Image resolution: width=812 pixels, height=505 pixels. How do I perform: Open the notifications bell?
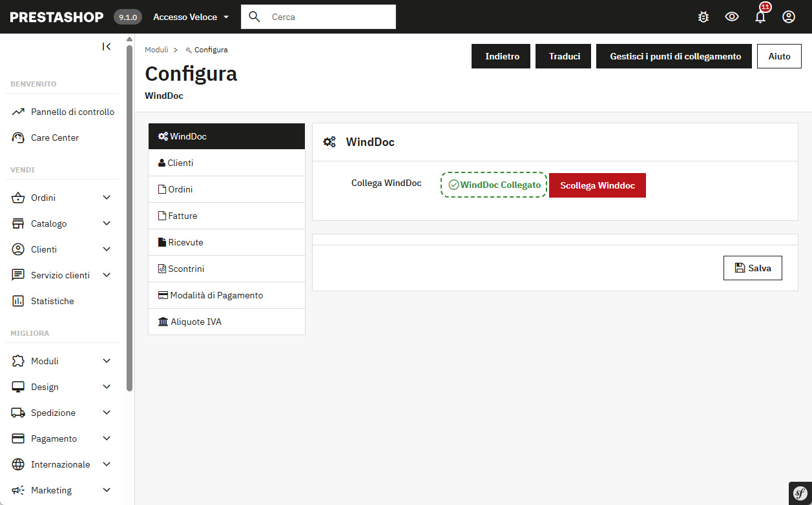click(x=760, y=17)
